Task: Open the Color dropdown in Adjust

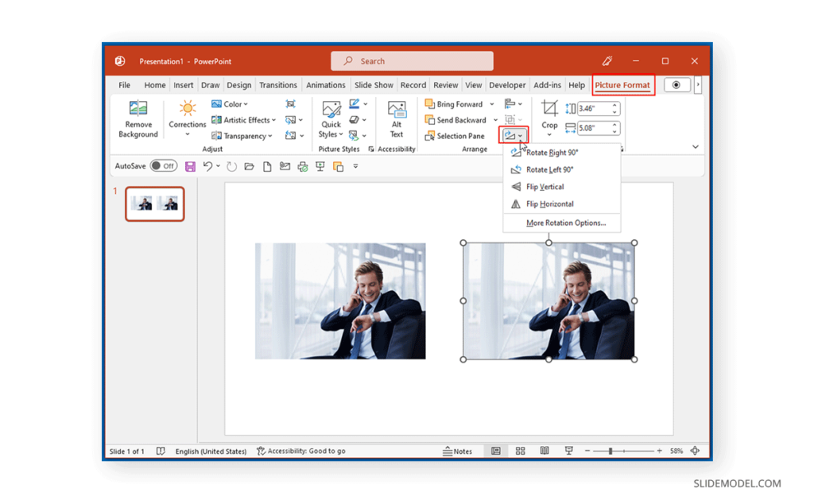Action: pos(230,104)
